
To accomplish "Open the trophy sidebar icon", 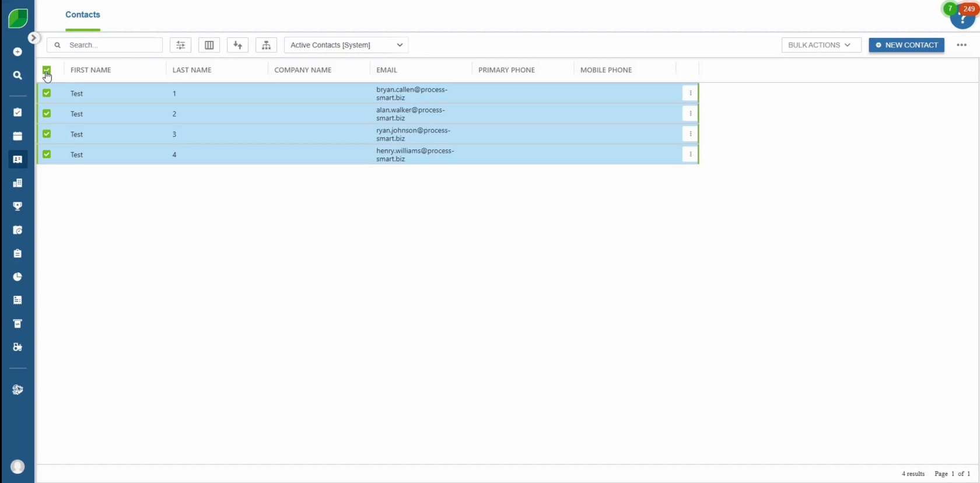I will tap(17, 206).
